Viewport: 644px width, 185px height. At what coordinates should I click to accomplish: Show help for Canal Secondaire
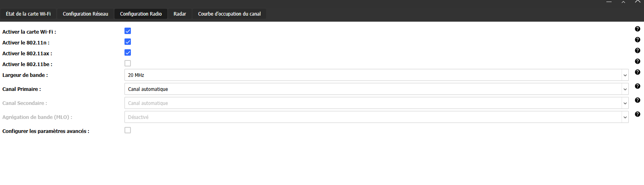click(637, 100)
